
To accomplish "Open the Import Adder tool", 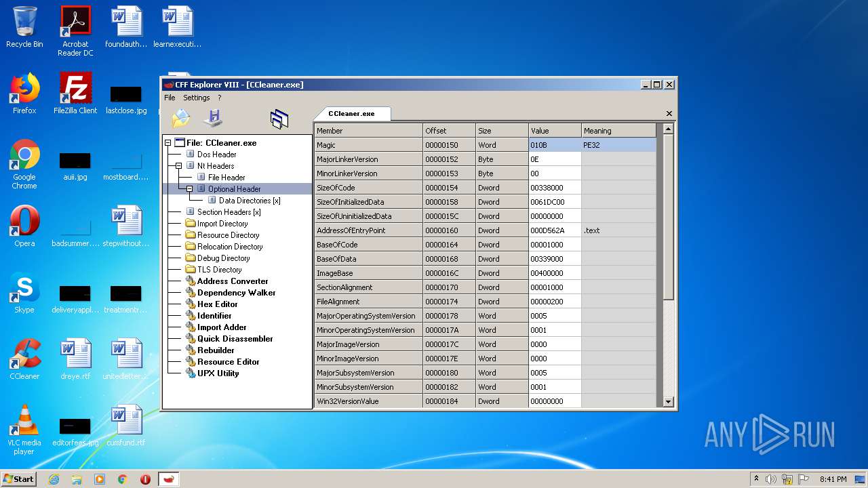I will tap(222, 327).
